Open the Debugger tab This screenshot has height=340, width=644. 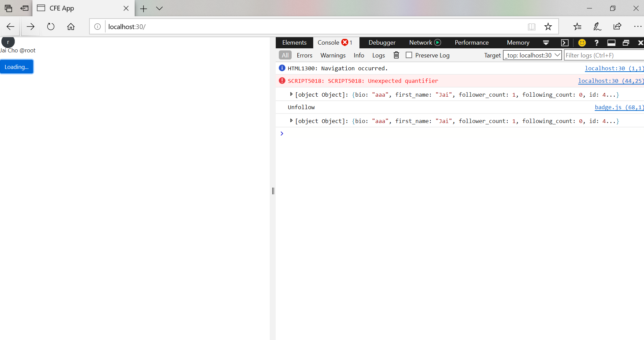click(x=382, y=43)
